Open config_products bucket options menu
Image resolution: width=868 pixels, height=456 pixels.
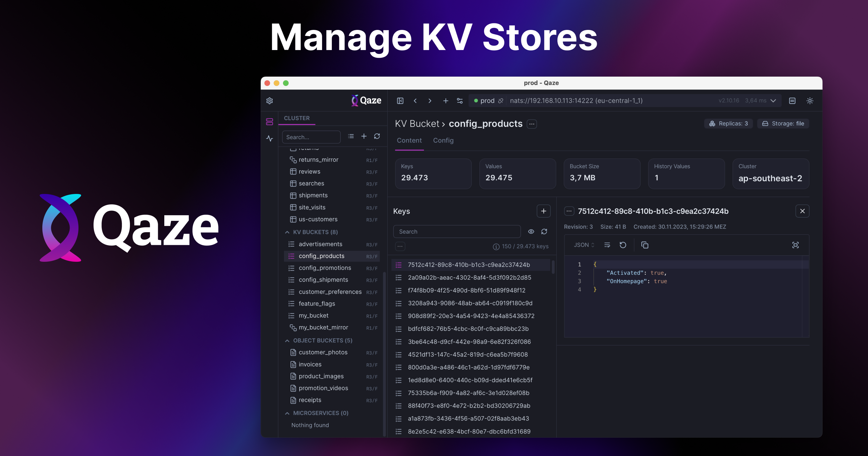(532, 124)
